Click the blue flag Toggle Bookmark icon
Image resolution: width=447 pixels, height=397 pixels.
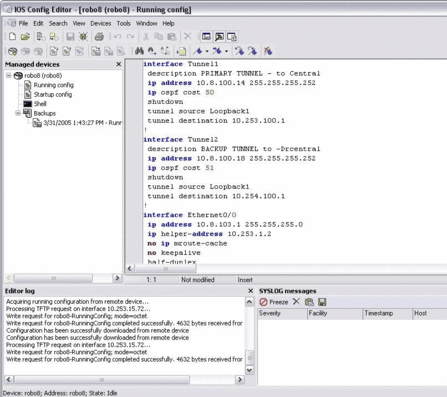click(198, 51)
